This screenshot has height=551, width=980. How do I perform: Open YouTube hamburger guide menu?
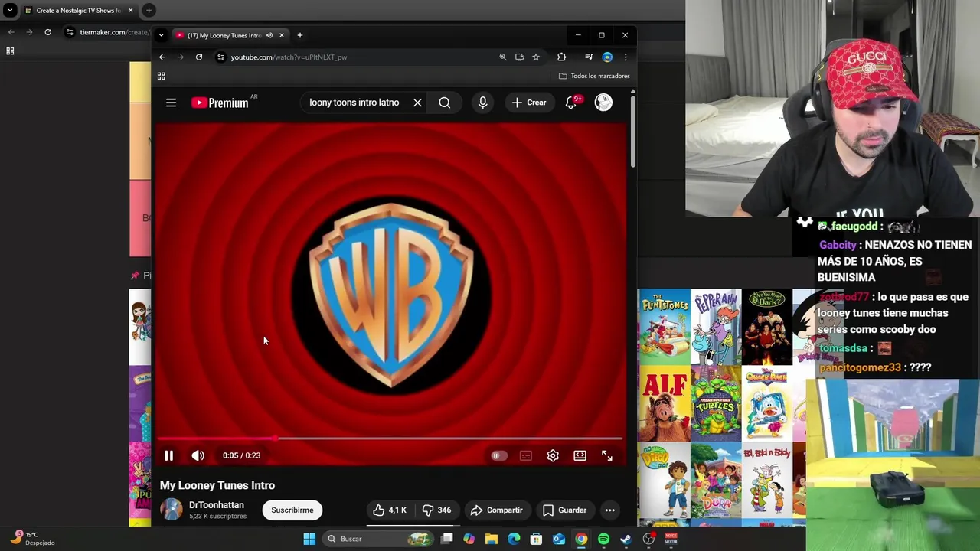(x=171, y=103)
